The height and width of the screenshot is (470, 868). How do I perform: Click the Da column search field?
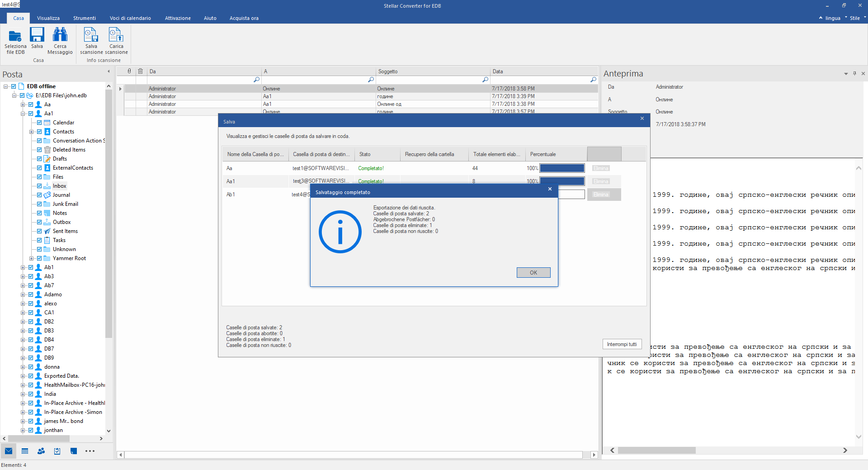[x=200, y=80]
